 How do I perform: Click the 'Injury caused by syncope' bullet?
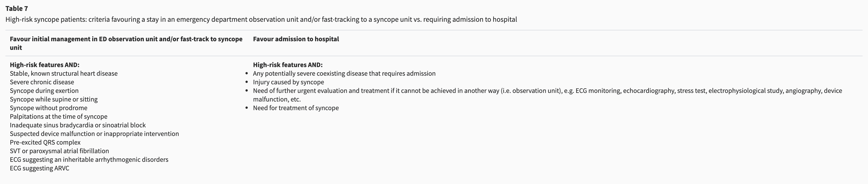(x=288, y=82)
